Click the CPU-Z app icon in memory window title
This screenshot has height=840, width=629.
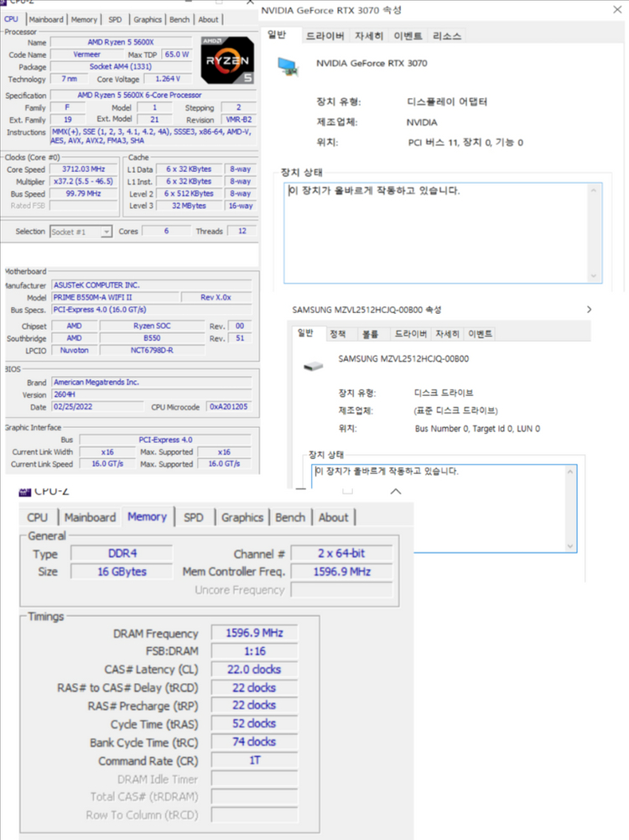[24, 492]
